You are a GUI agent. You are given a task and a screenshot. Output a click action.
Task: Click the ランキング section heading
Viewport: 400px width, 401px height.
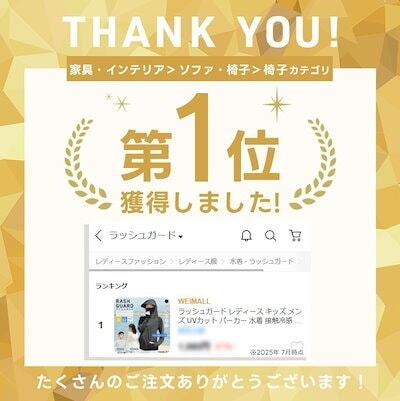[111, 286]
